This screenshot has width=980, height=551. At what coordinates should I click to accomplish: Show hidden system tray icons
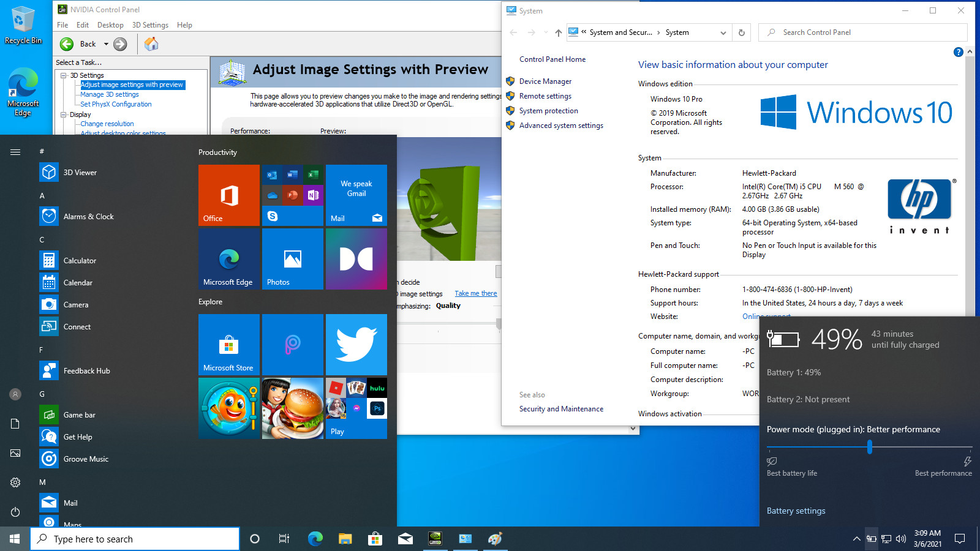coord(856,539)
